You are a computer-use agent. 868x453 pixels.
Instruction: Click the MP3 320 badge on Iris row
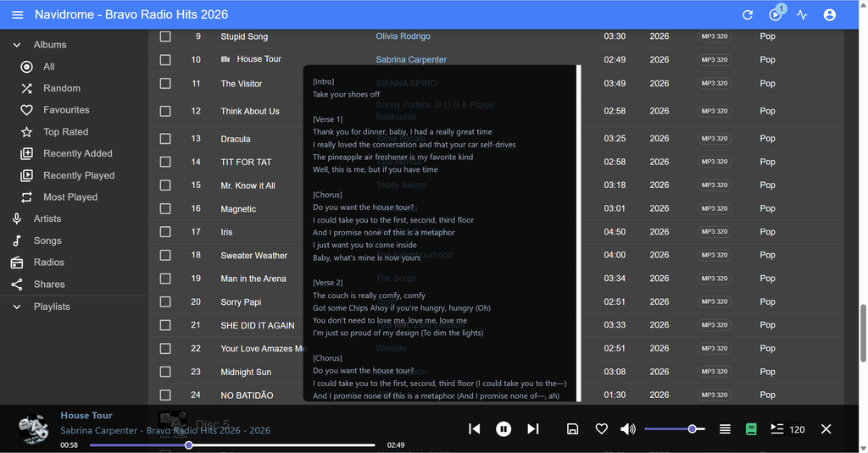point(714,232)
